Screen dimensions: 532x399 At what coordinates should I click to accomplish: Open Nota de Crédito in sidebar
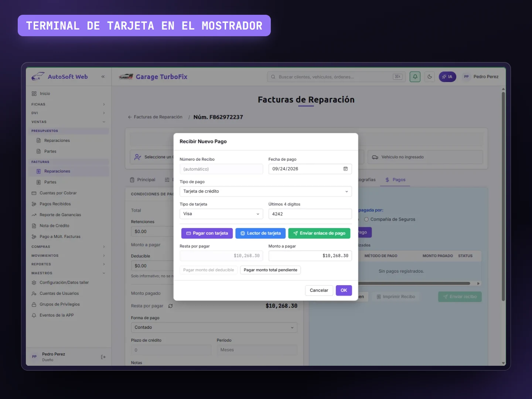pos(68,226)
